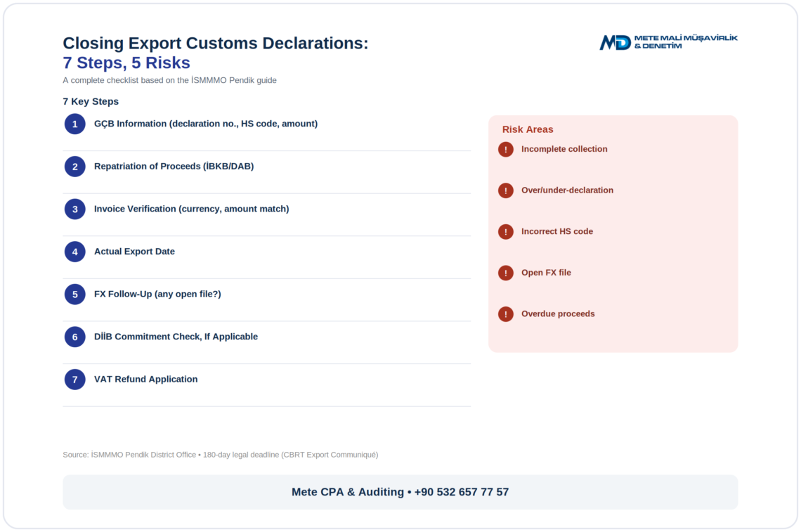Select the number 7 step badge
This screenshot has height=532, width=801.
74,379
